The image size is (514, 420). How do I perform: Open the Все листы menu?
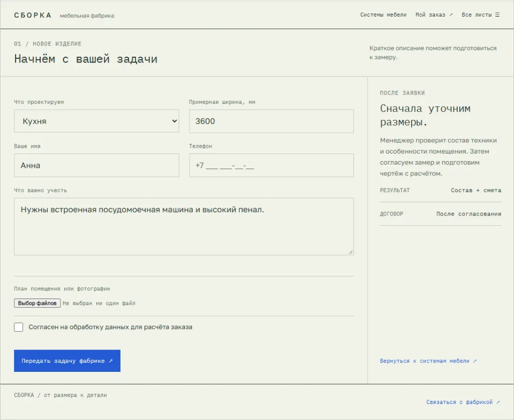(x=481, y=15)
